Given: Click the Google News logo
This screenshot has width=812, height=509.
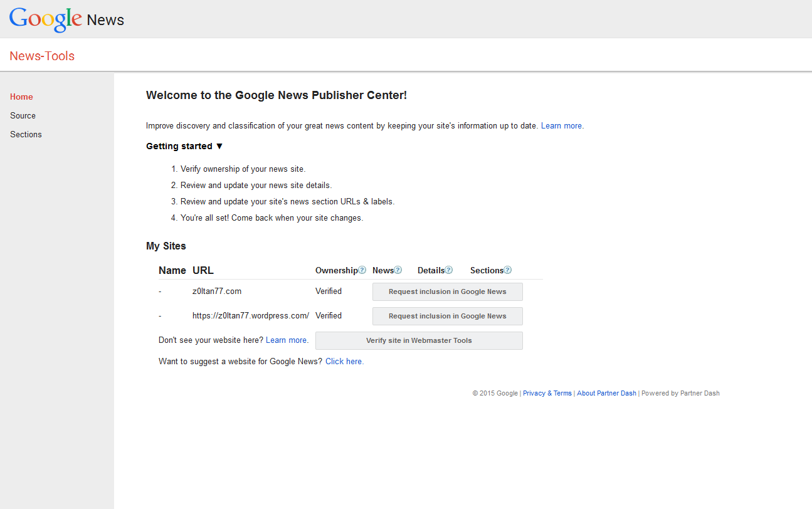Looking at the screenshot, I should [66, 19].
